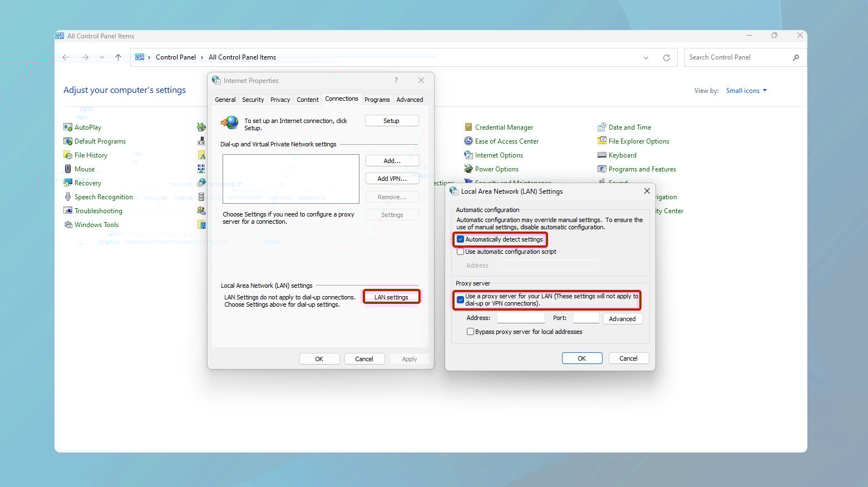Open the Keyboard icon
Image resolution: width=868 pixels, height=487 pixels.
tap(601, 155)
